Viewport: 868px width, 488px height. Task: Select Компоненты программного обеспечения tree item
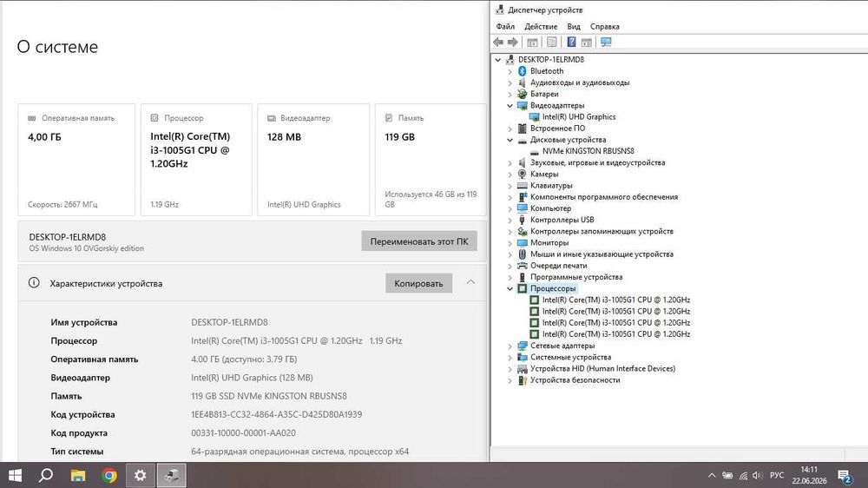click(x=604, y=197)
